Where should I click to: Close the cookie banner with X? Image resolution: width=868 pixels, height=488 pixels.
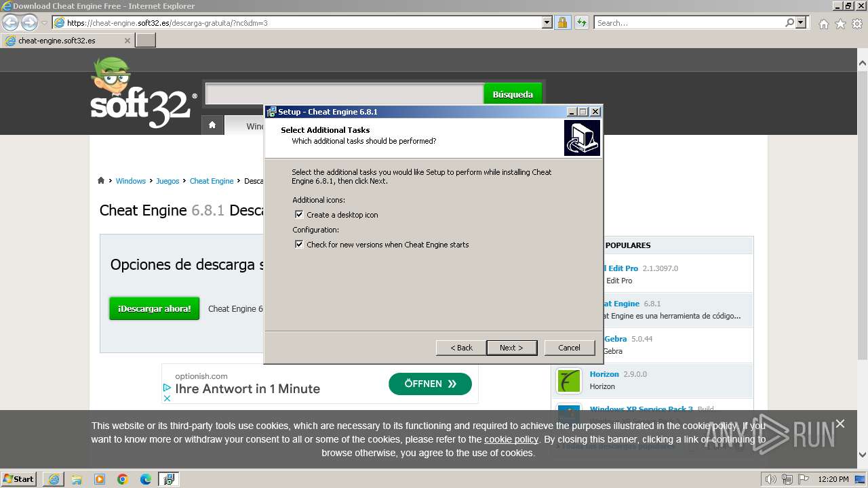[840, 424]
